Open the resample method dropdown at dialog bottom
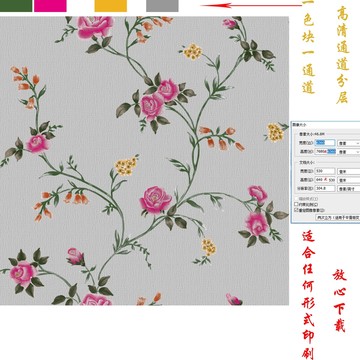 tap(338, 217)
